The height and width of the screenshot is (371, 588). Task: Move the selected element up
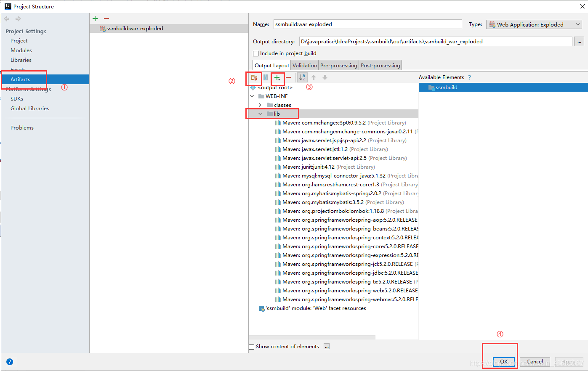click(x=314, y=77)
